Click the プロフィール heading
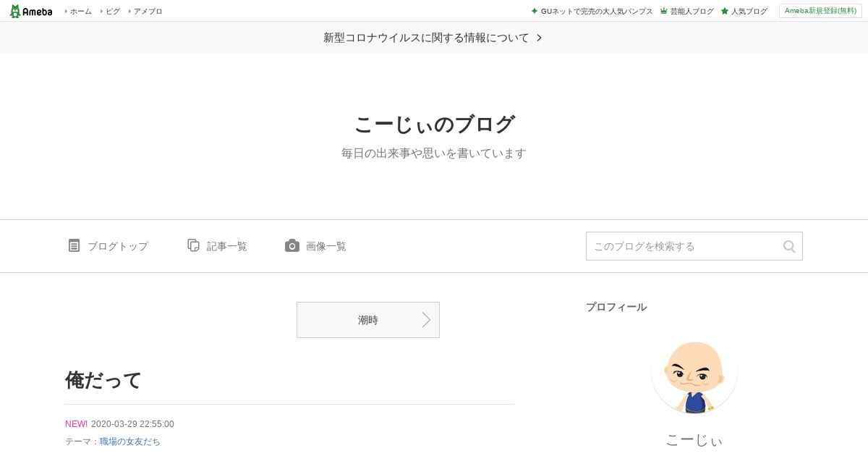 coord(616,307)
